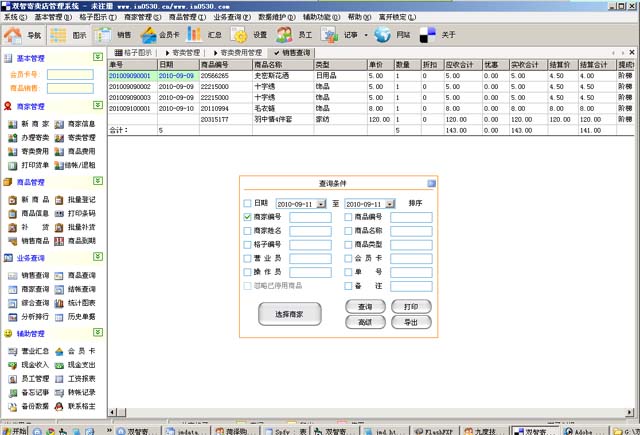Enable the 日期 date checkbox
Image resolution: width=640 pixels, height=435 pixels.
click(x=248, y=203)
